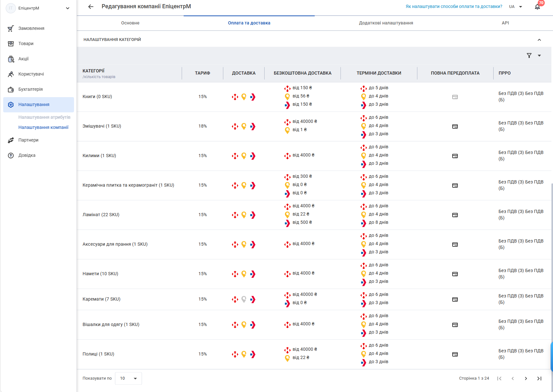Click the КАТЕГОРІЇ column header
The image size is (553, 392).
[x=93, y=71]
